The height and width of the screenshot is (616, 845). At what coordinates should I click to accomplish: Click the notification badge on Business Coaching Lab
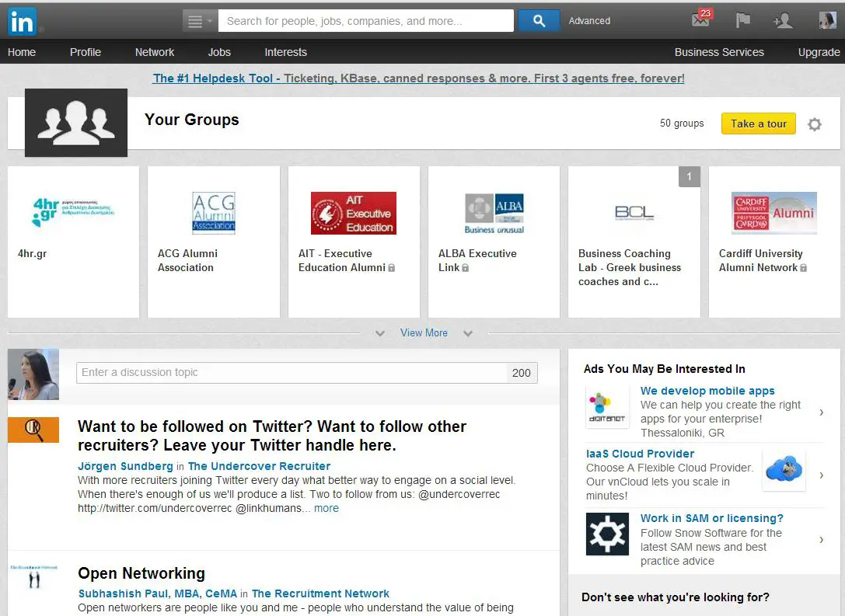coord(690,176)
